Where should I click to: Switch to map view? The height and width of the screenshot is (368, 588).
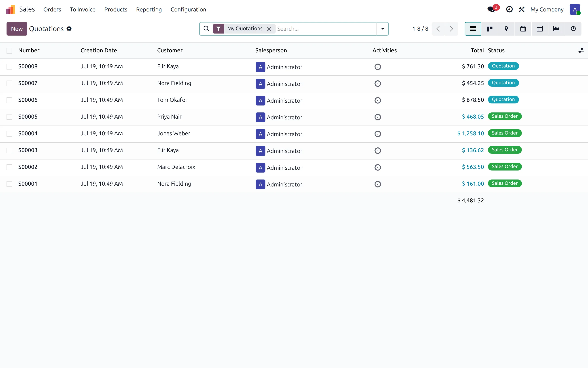[506, 29]
